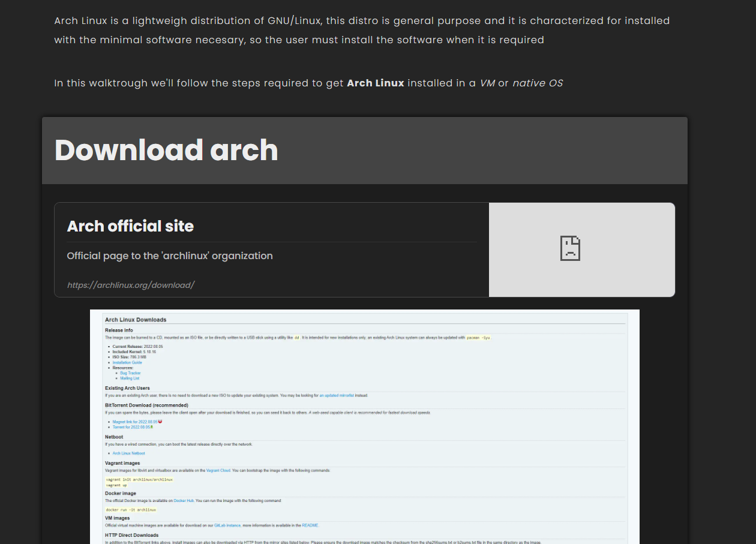Click 'Mailing List' in the embedded screenshot
This screenshot has height=544, width=756.
pos(130,378)
